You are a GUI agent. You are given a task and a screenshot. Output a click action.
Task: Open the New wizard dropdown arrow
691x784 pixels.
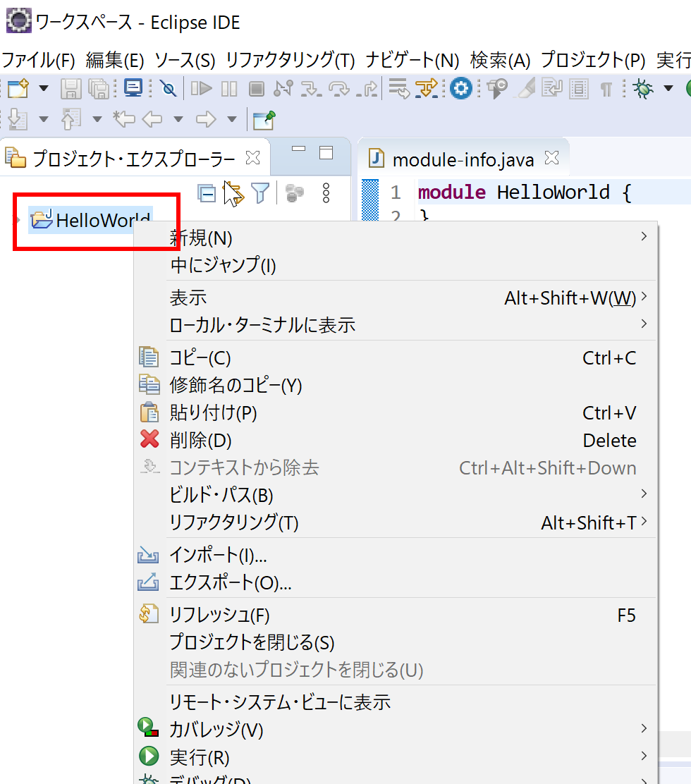[x=44, y=89]
